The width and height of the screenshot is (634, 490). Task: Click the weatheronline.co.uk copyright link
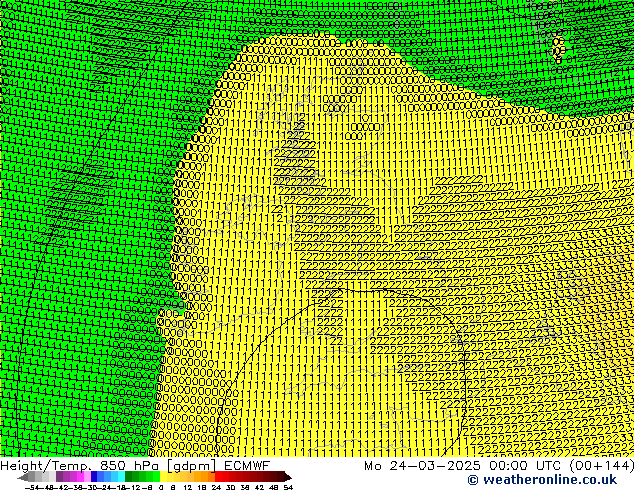click(542, 480)
